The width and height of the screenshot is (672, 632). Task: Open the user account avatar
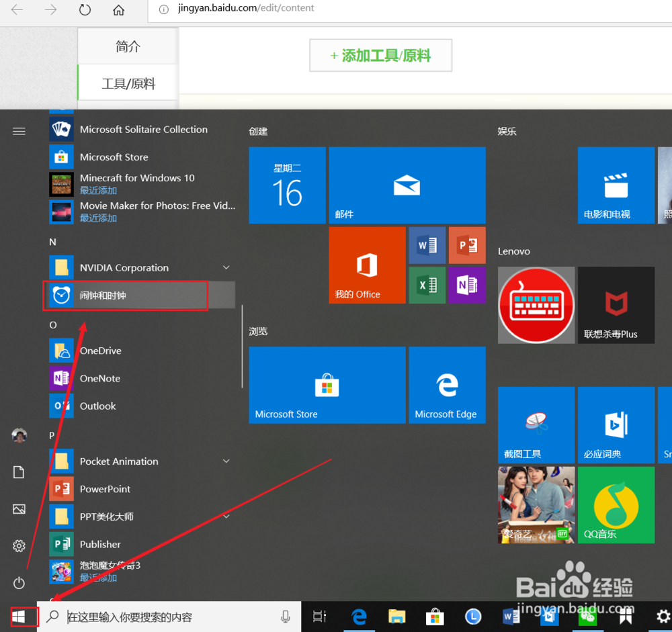pos(19,435)
